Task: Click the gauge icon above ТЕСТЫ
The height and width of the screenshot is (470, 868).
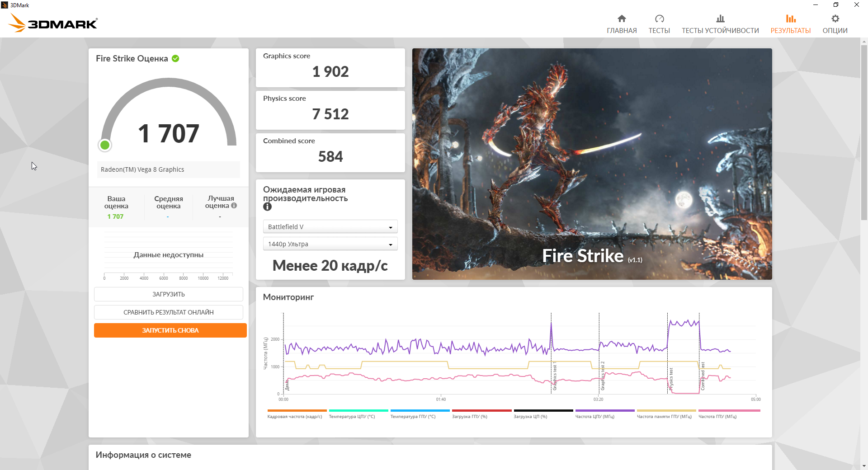Action: tap(659, 19)
